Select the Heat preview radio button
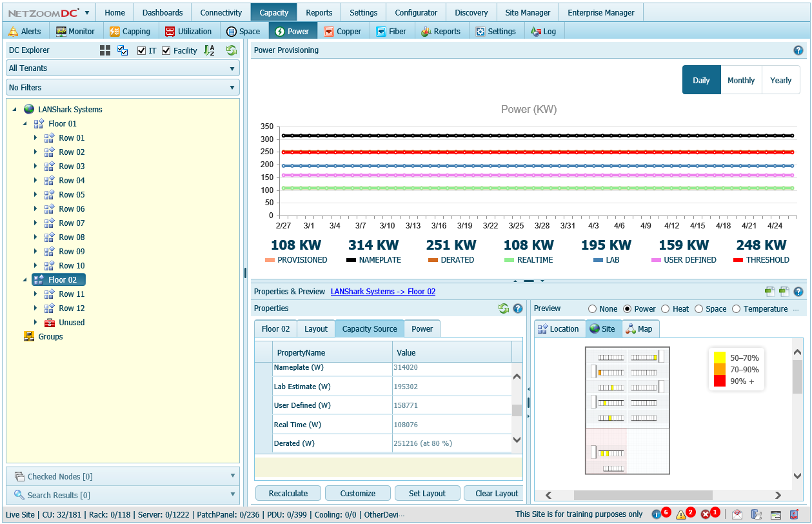The width and height of the screenshot is (812, 524). pyautogui.click(x=666, y=309)
